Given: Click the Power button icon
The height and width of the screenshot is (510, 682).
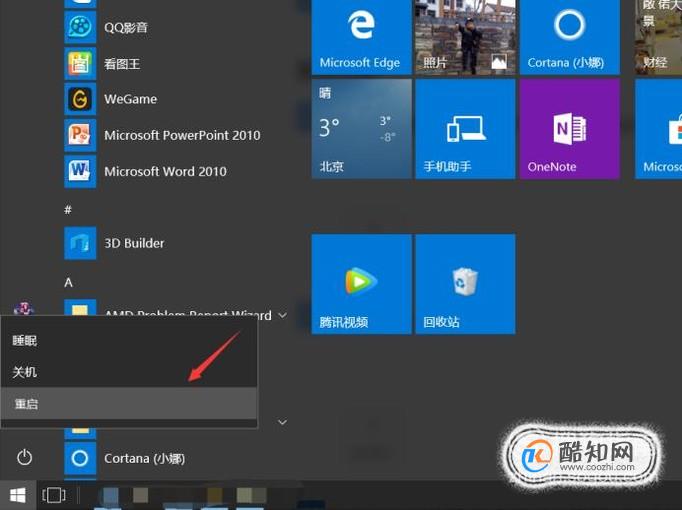Looking at the screenshot, I should tap(24, 457).
